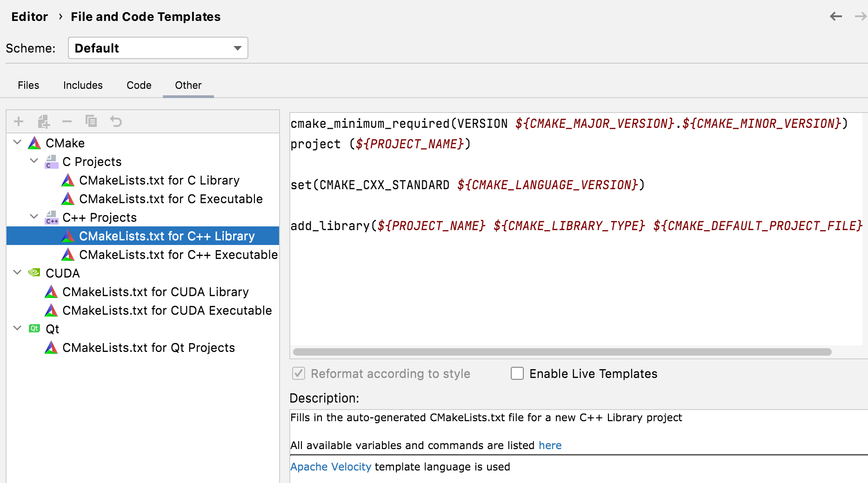The width and height of the screenshot is (868, 483).
Task: Enable Live Templates
Action: pos(517,373)
